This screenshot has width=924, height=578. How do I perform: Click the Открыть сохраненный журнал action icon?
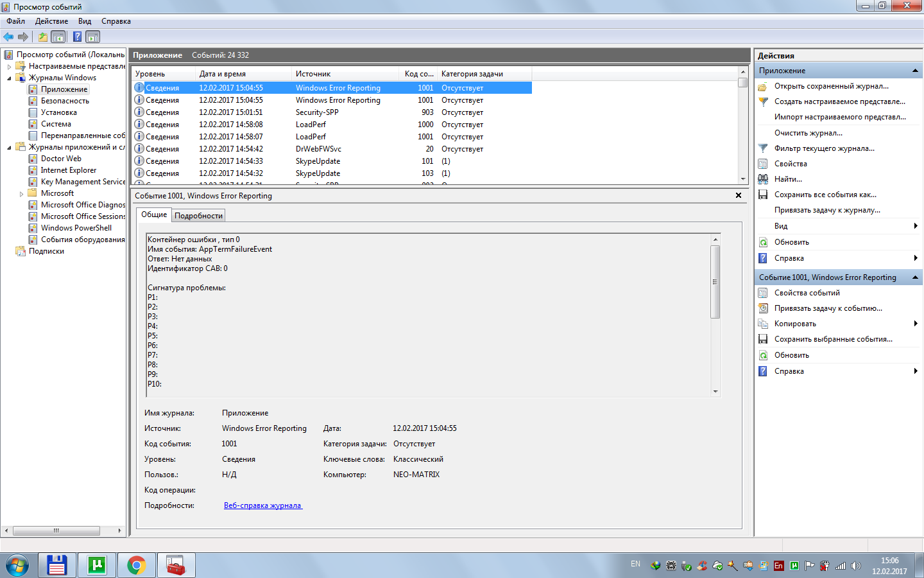(x=763, y=86)
